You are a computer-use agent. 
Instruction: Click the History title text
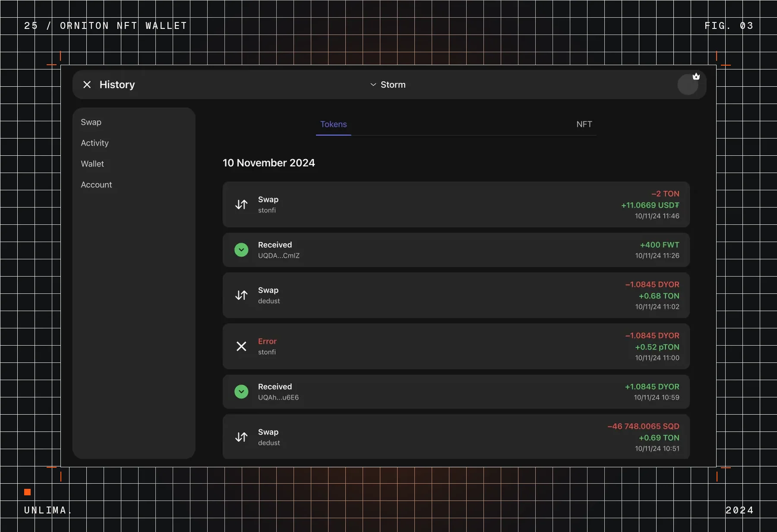coord(117,85)
